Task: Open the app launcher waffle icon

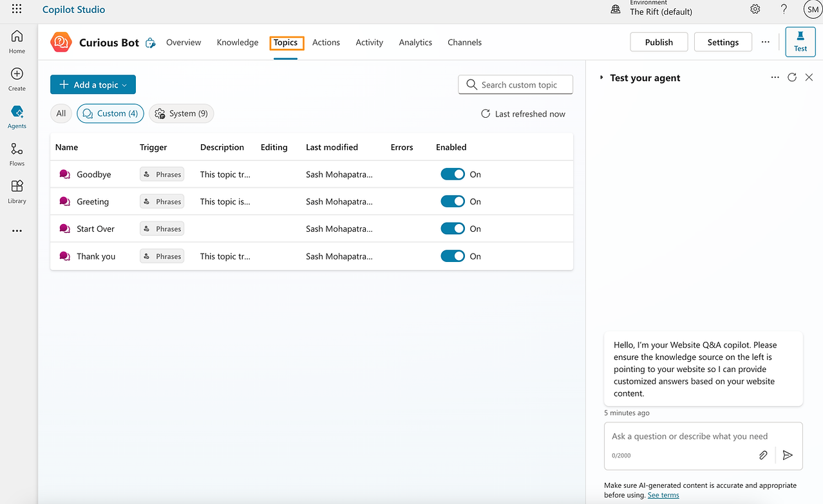Action: pos(17,9)
